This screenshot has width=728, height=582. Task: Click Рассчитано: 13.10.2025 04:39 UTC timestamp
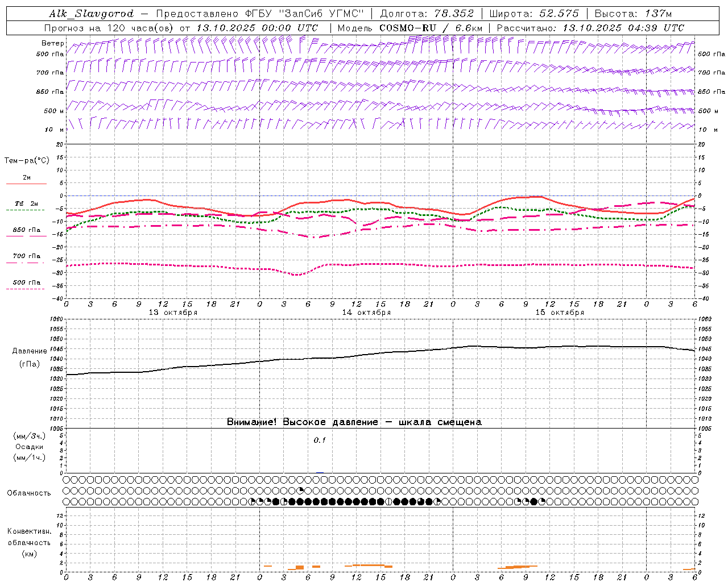(x=590, y=28)
